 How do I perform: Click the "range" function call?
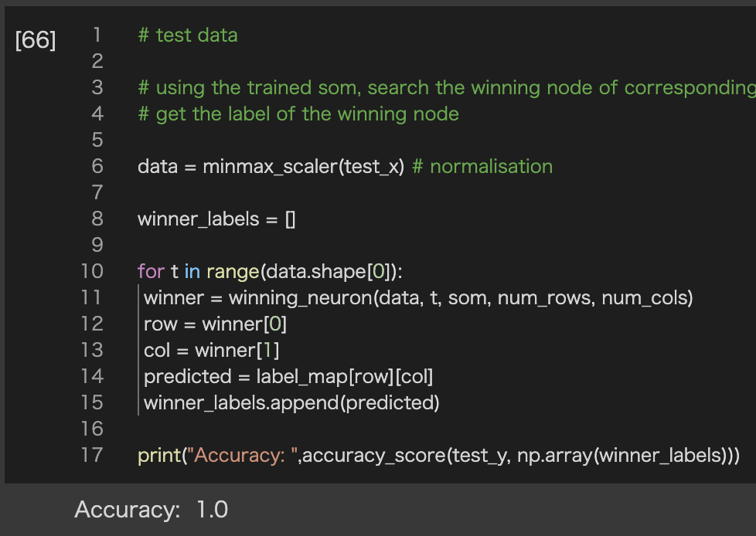(233, 272)
